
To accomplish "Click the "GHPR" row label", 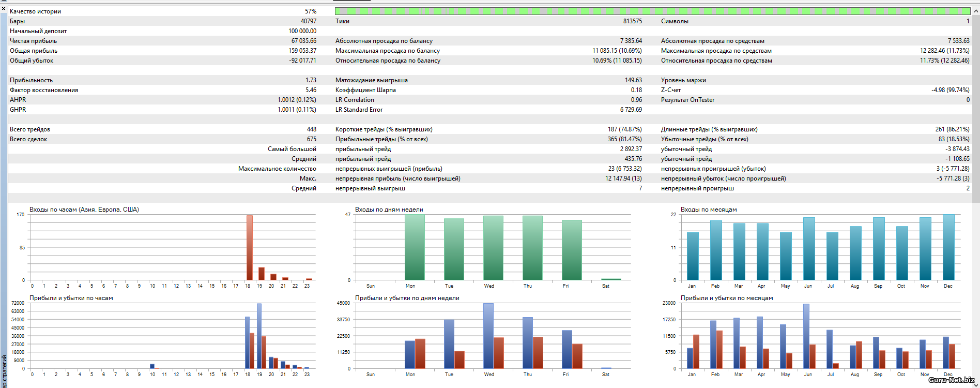I will 18,110.
